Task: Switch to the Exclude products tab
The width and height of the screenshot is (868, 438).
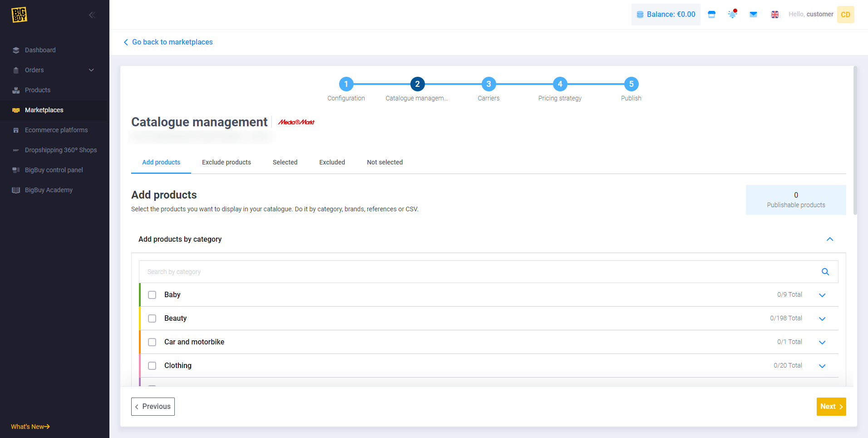Action: click(226, 162)
